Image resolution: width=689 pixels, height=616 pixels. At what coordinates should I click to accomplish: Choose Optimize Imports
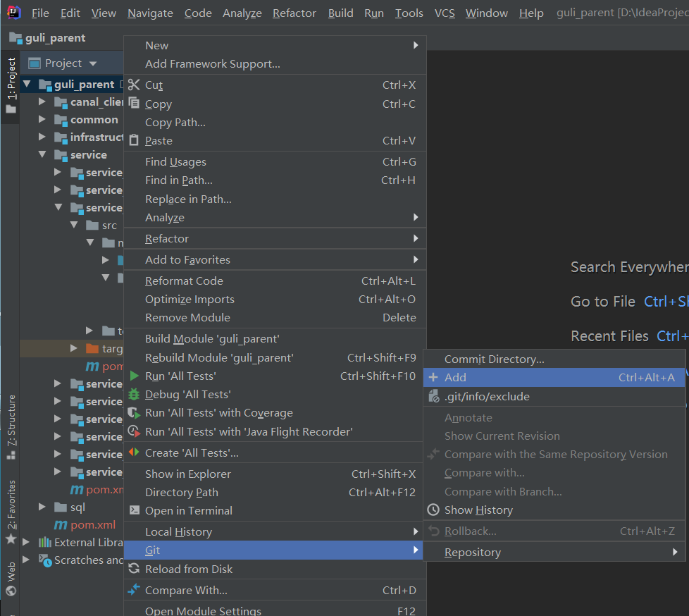point(275,299)
